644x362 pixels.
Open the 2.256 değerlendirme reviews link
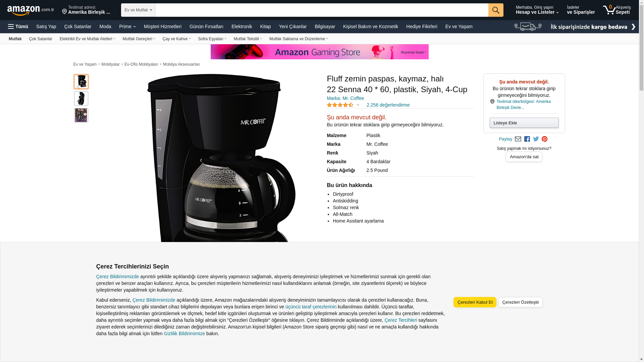388,105
